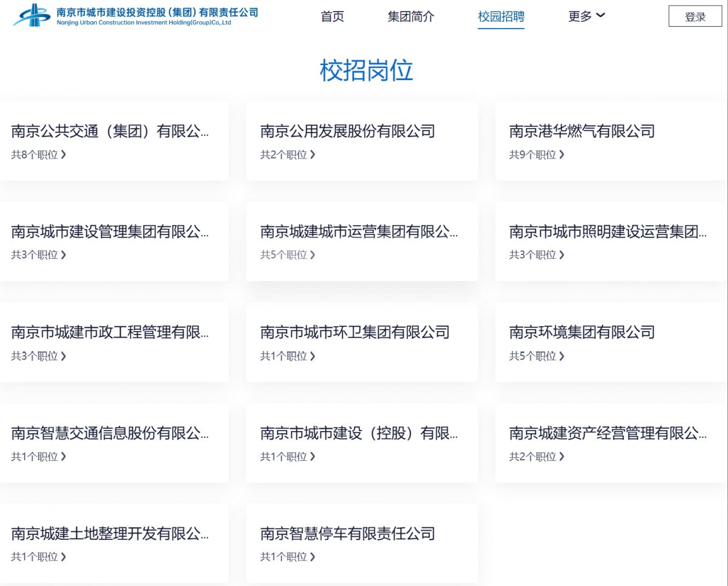Click the 登录 button

tap(695, 16)
